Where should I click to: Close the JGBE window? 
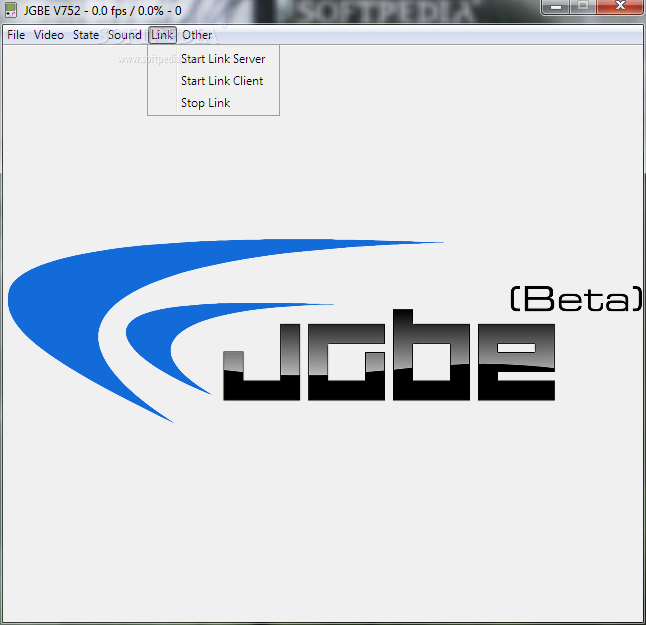[x=620, y=7]
